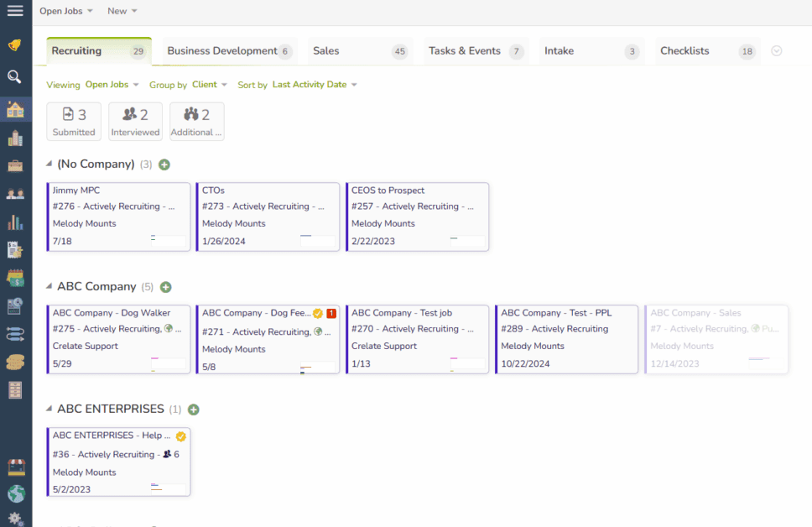Open the search sidebar icon

(x=14, y=77)
